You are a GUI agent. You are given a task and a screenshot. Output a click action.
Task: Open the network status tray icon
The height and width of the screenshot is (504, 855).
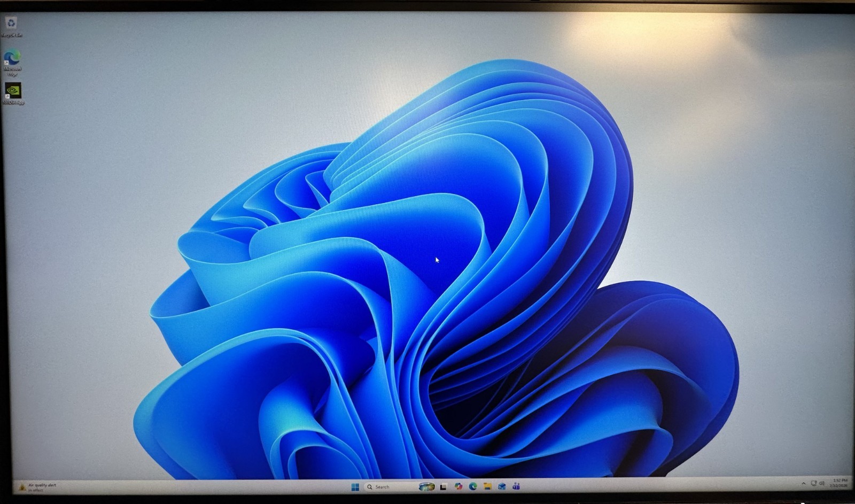coord(814,483)
